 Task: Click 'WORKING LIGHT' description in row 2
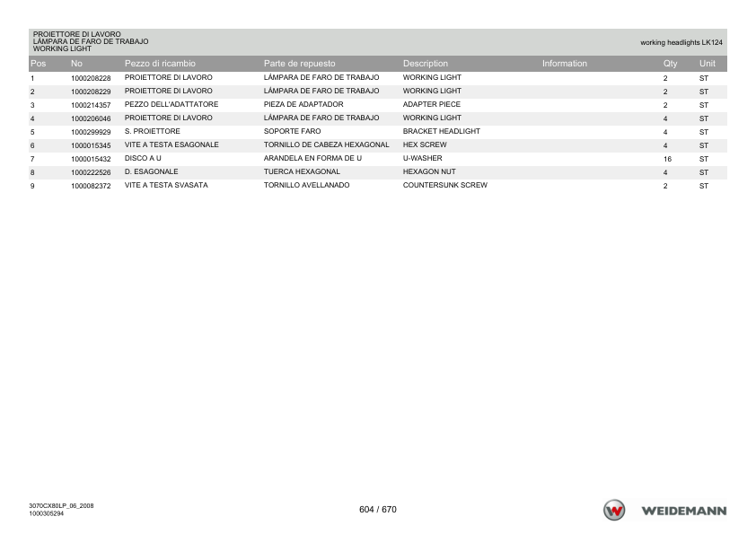(432, 91)
